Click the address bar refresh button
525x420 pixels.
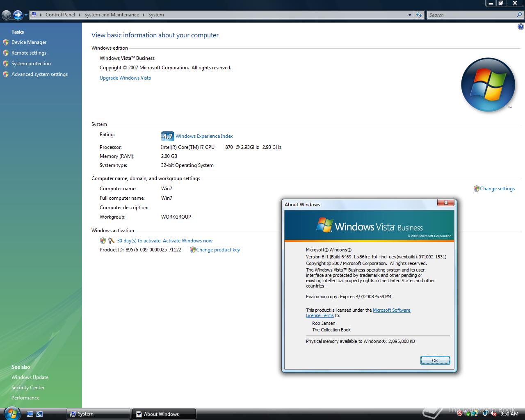coord(419,15)
